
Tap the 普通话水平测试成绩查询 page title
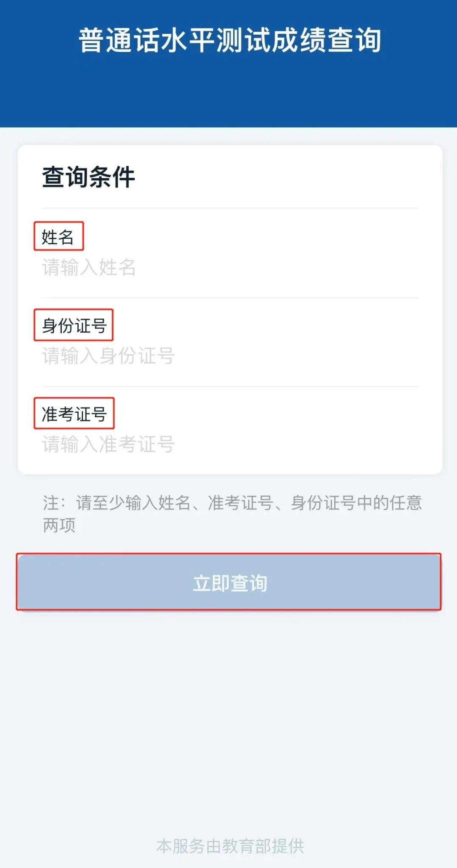pyautogui.click(x=229, y=41)
